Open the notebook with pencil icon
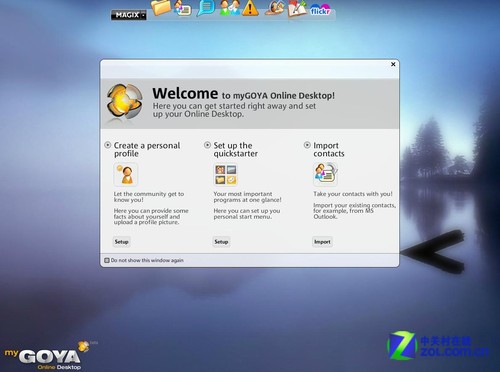500x372 pixels. [x=298, y=9]
